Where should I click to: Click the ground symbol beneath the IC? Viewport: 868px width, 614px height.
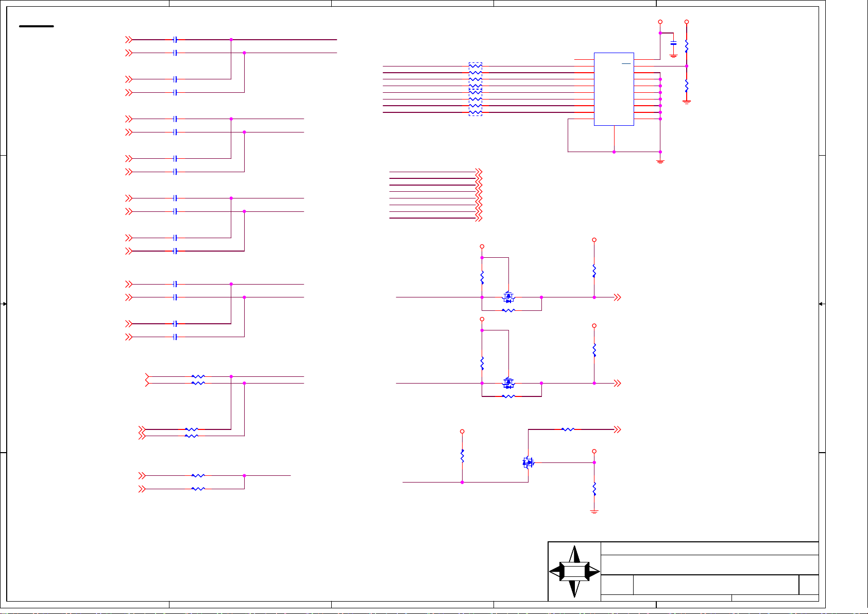point(660,161)
